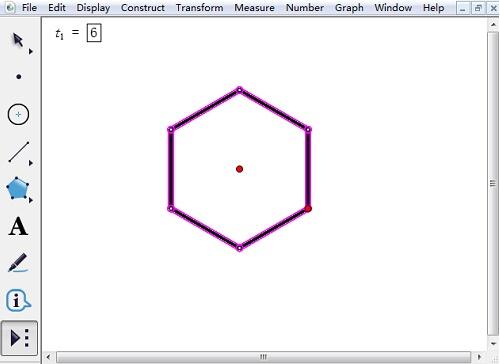The width and height of the screenshot is (500, 364).
Task: Select the Straightedge segment tool
Action: click(x=19, y=152)
